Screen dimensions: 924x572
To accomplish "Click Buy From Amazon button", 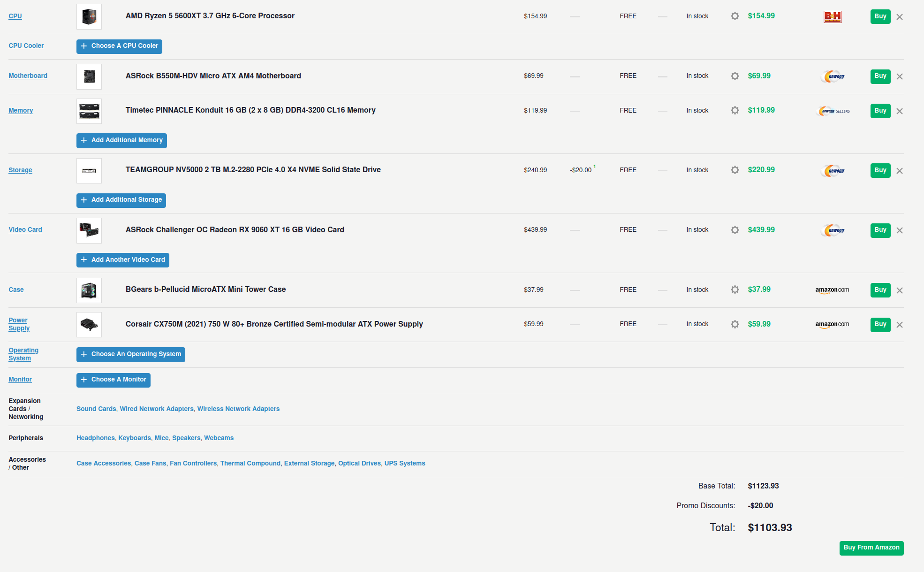I will (x=871, y=548).
